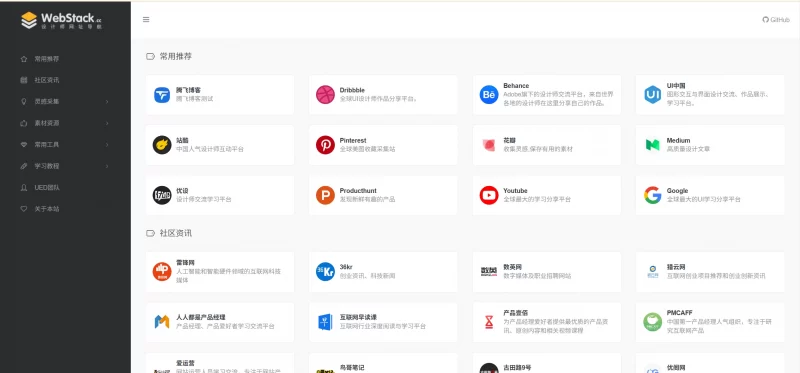Open the 36kr blue icon
Image resolution: width=800 pixels, height=373 pixels.
click(325, 271)
